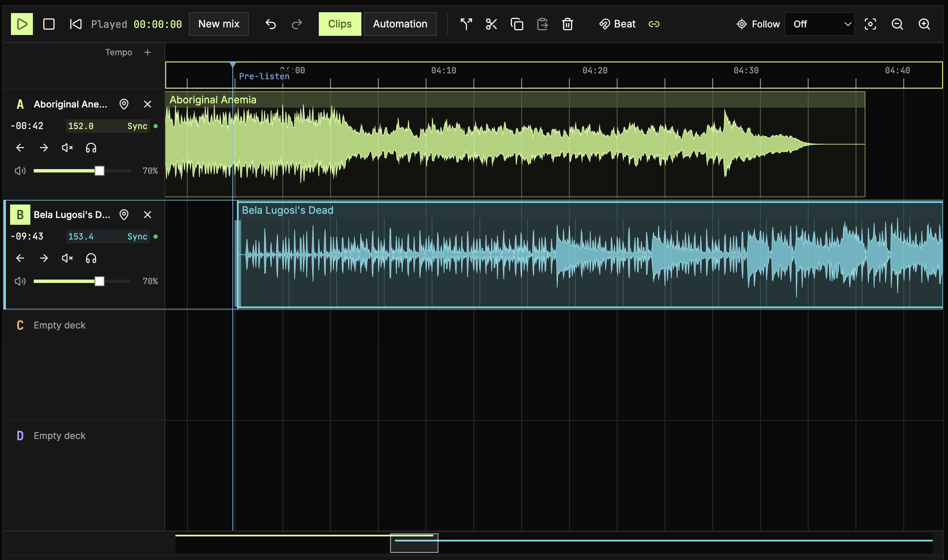Click the stop playback square icon

point(49,24)
